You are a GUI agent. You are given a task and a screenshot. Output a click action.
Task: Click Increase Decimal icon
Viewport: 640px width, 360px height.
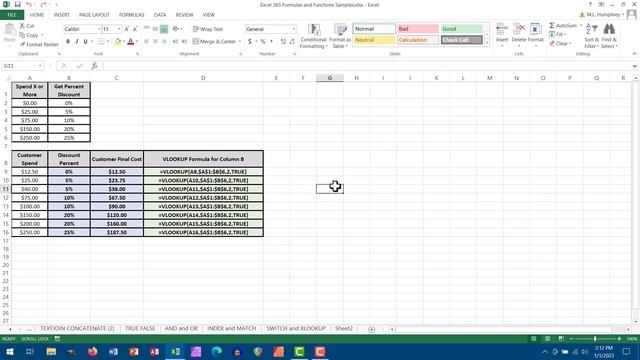click(283, 41)
